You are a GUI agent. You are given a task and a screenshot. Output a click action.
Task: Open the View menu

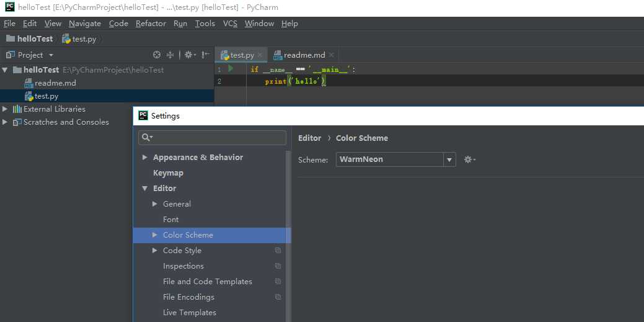click(53, 24)
